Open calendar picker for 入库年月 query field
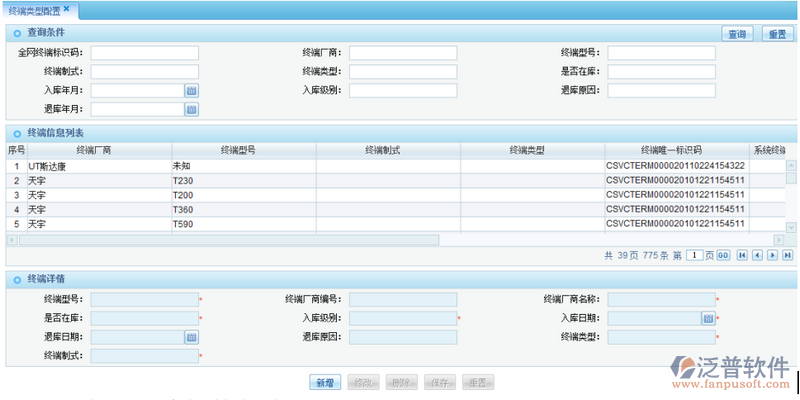The image size is (800, 400). coord(192,90)
